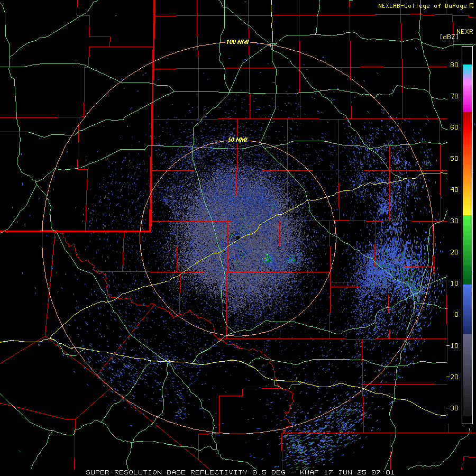Click the -10 value on dBZ scale
This screenshot has width=476, height=476.
[452, 346]
